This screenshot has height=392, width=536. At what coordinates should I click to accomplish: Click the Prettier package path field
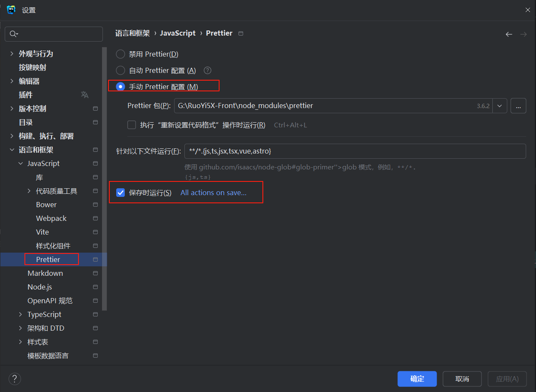(x=334, y=106)
